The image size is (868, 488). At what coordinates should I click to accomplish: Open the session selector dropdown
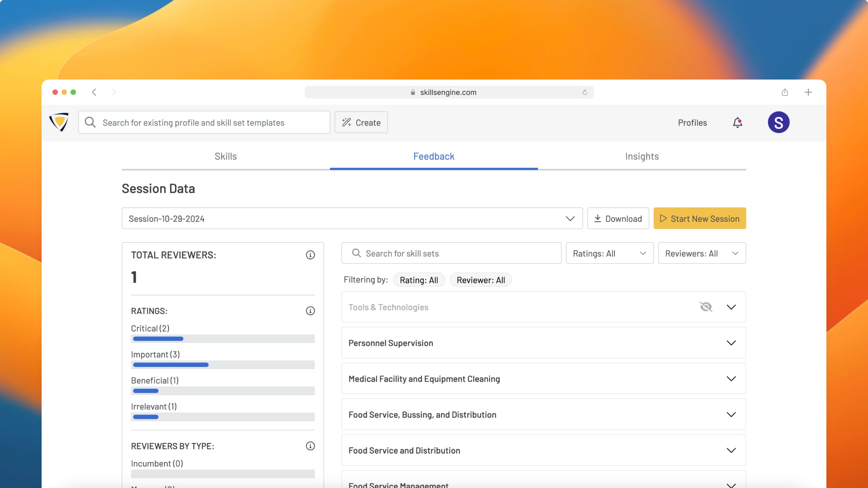coord(352,218)
